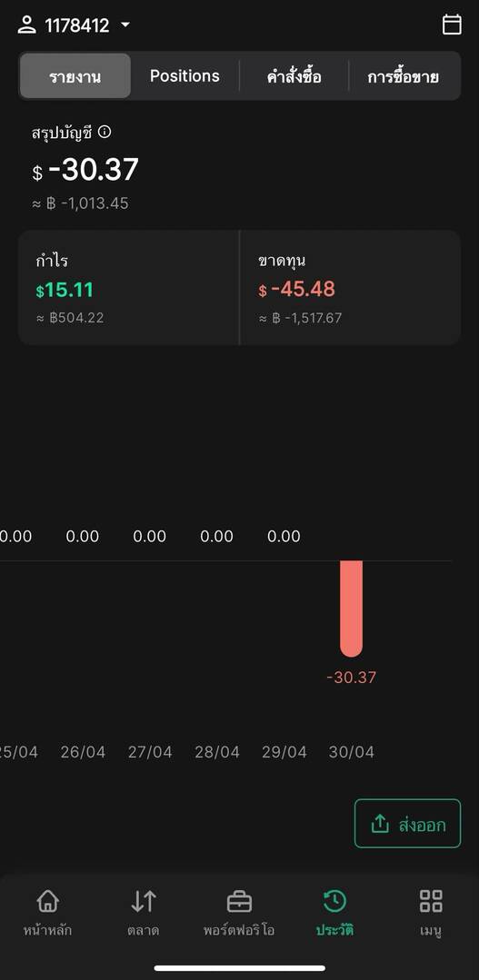This screenshot has height=980, width=479.
Task: Open the คำสั่งซื้อ orders tab
Action: tap(294, 76)
